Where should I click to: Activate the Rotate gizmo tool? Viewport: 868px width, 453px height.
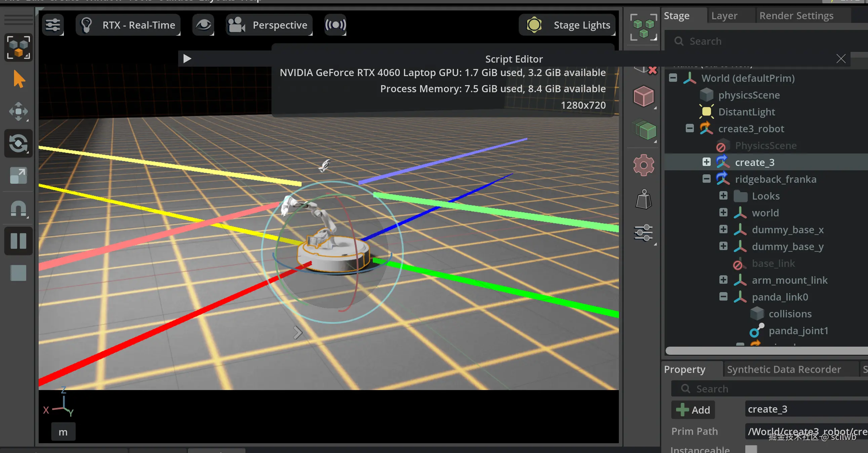pos(18,143)
